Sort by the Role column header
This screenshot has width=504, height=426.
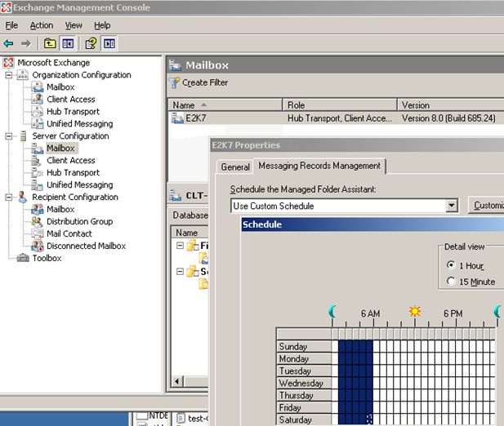point(340,105)
